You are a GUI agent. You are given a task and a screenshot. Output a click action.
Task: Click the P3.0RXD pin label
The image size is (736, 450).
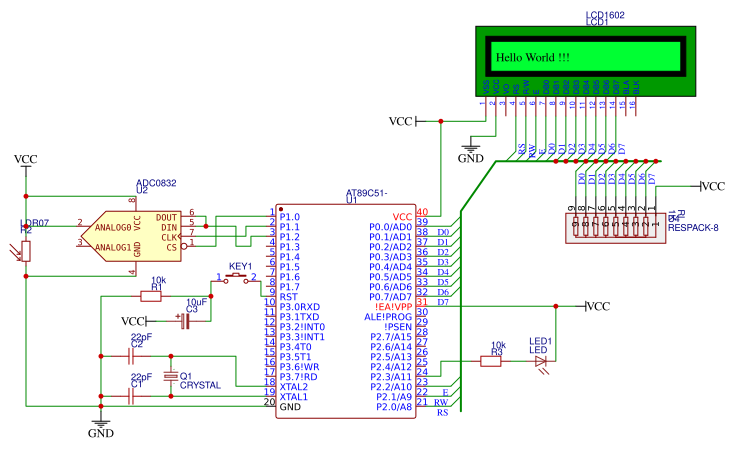tap(299, 307)
